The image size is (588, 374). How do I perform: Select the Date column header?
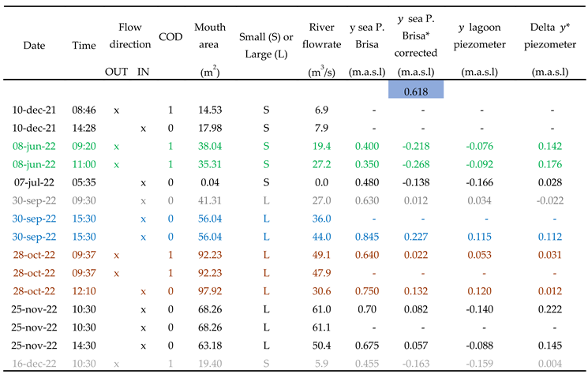34,45
